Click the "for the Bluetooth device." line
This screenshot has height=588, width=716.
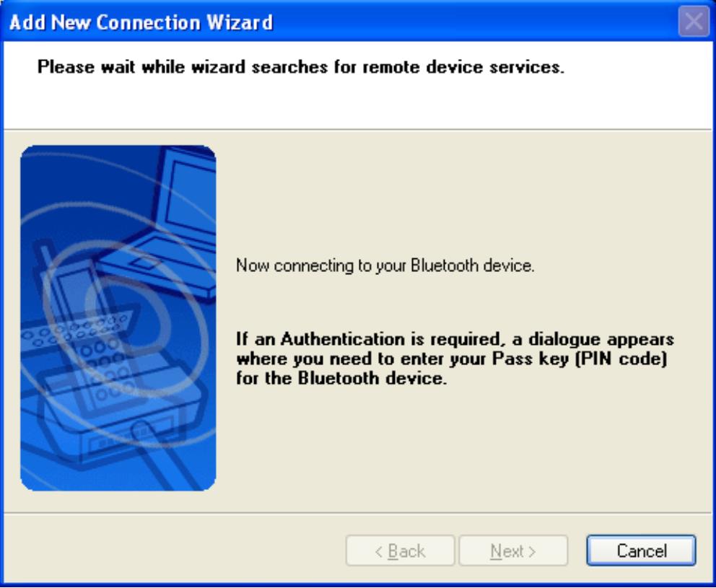coord(342,379)
